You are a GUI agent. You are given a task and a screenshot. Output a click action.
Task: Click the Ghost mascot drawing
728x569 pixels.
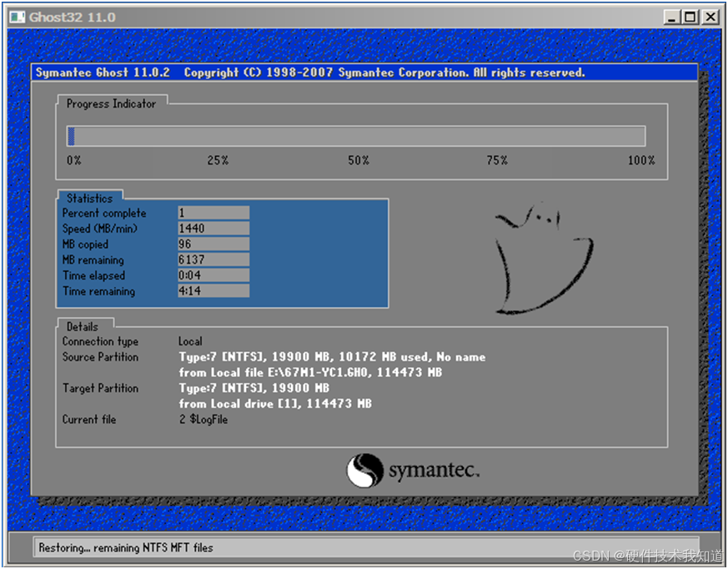point(543,259)
